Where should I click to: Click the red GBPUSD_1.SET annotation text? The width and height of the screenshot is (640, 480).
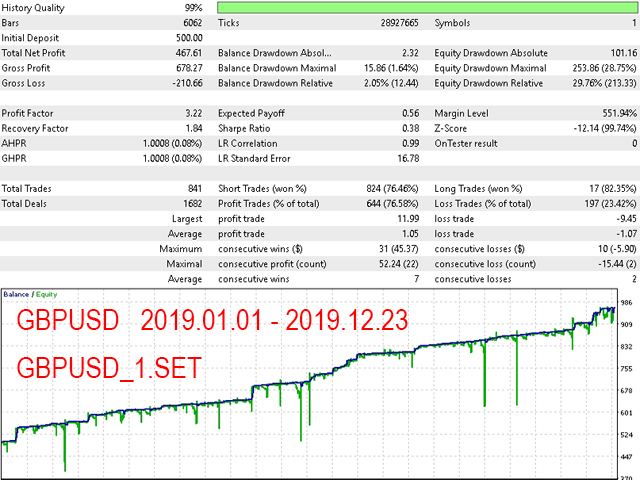point(109,368)
